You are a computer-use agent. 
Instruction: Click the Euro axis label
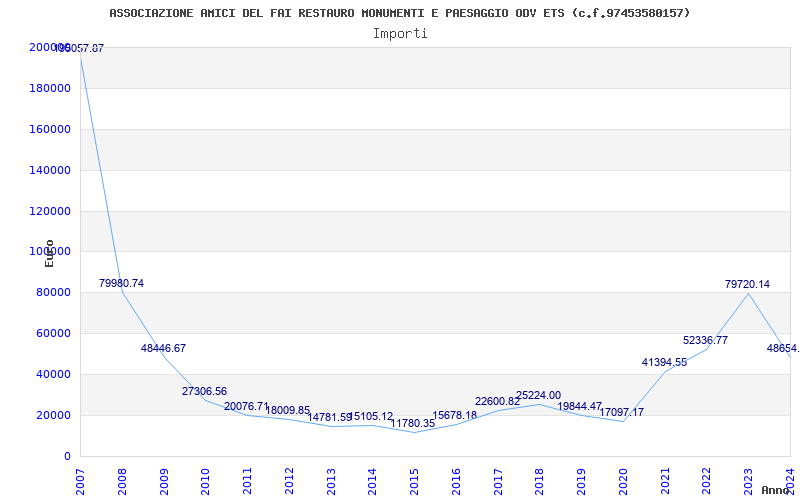coord(49,253)
